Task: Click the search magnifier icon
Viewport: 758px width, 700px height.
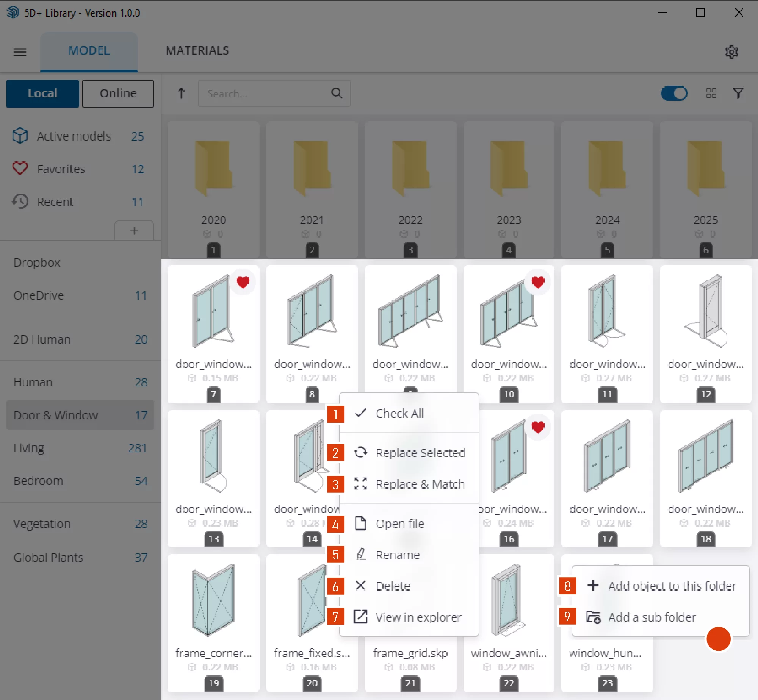Action: [x=337, y=94]
